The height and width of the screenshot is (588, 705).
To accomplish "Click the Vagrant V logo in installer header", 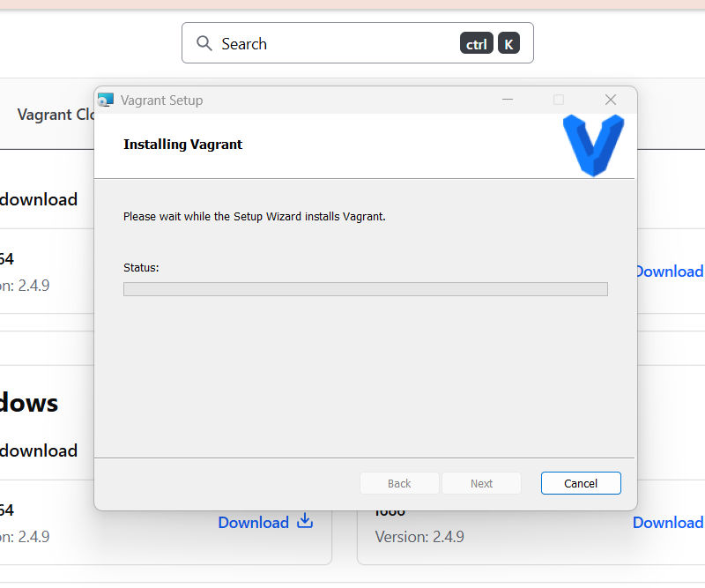I will 593,145.
